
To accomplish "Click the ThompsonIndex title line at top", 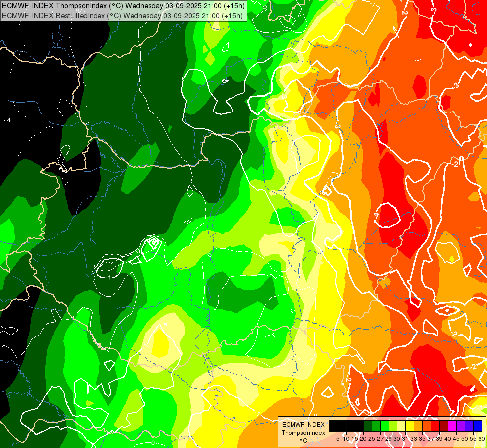I will pos(123,5).
